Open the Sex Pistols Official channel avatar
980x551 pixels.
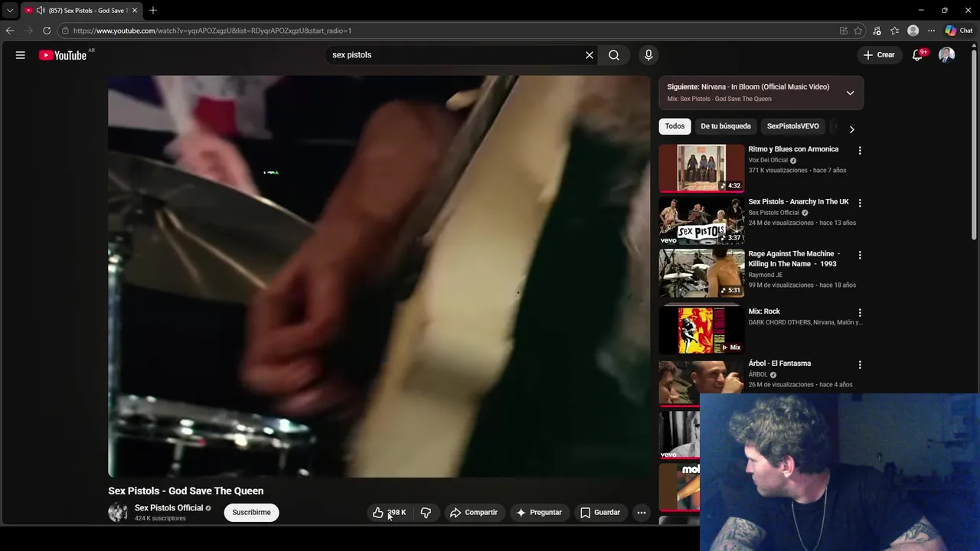[118, 513]
